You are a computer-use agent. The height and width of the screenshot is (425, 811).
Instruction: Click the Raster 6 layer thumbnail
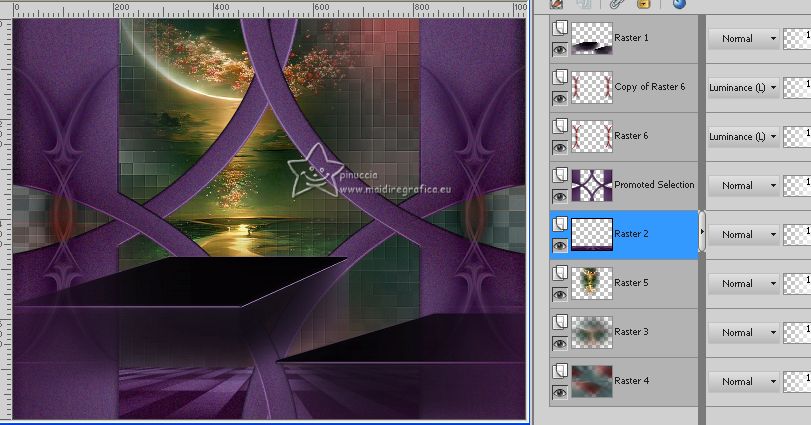coord(592,136)
